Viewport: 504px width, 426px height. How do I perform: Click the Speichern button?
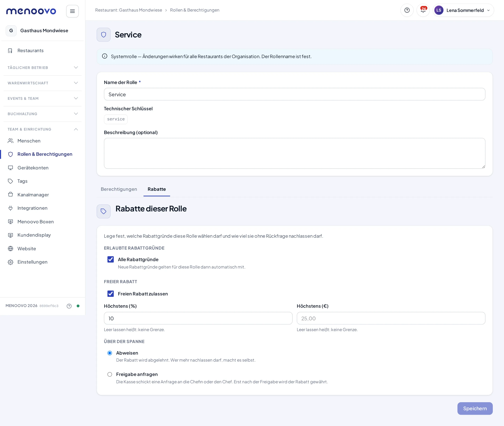(475, 408)
